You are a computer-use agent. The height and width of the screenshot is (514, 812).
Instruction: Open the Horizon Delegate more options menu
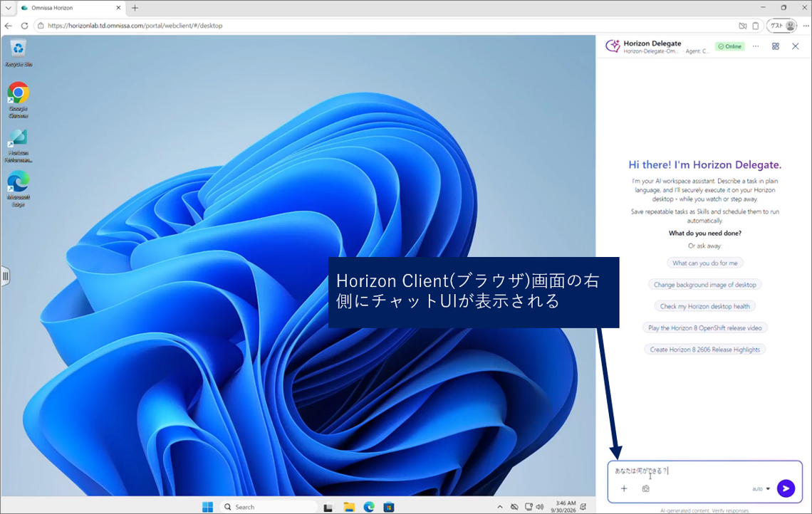(756, 46)
